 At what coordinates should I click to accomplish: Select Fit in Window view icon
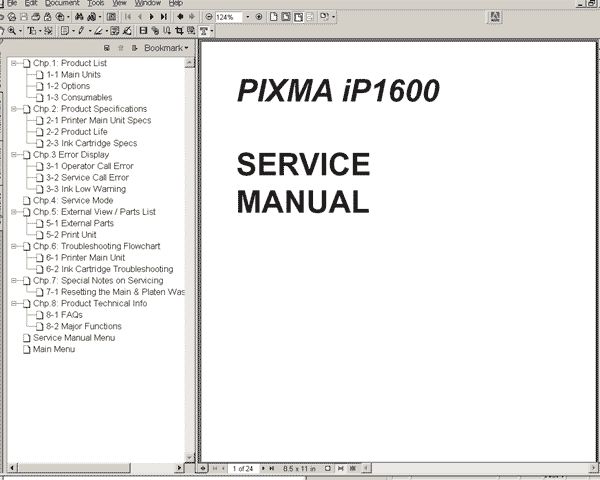point(285,17)
